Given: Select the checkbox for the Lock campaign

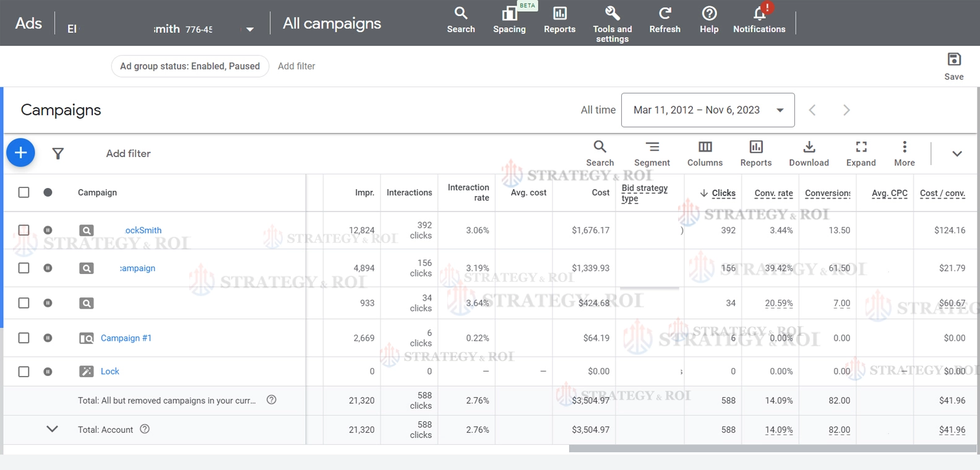Looking at the screenshot, I should point(24,372).
